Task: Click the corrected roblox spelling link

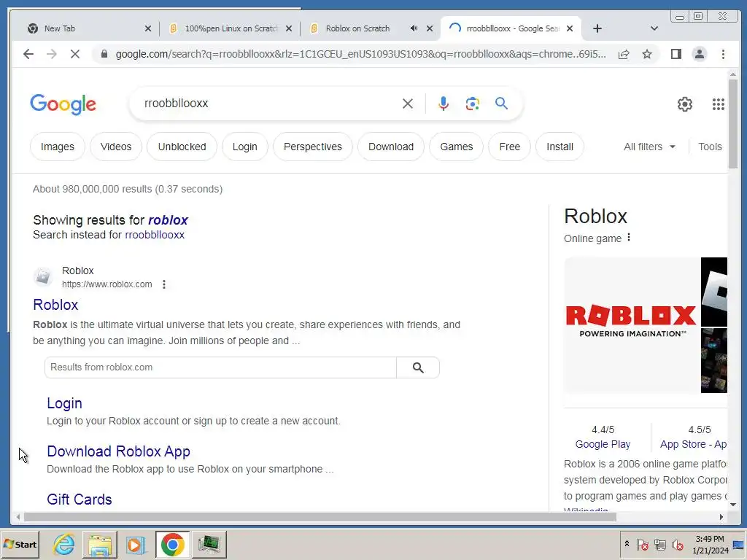Action: point(168,220)
